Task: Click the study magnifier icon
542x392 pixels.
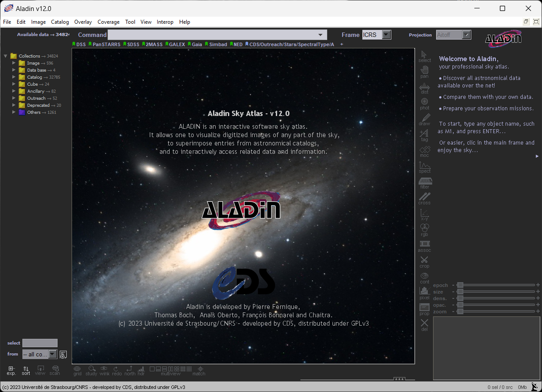Action: 91,370
